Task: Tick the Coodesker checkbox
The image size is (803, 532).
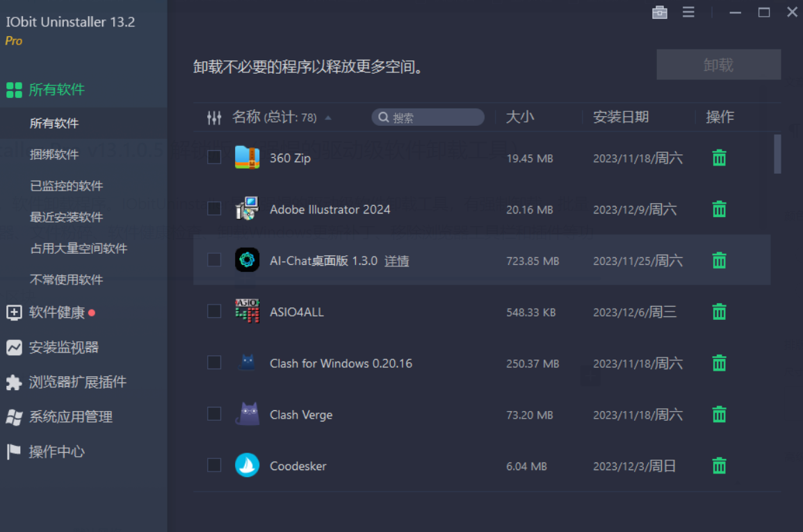Action: point(214,465)
